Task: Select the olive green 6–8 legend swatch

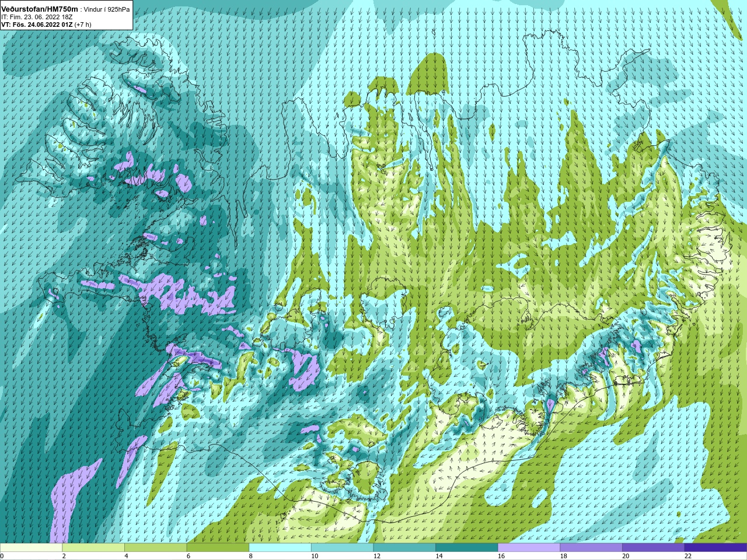Action: (x=218, y=547)
